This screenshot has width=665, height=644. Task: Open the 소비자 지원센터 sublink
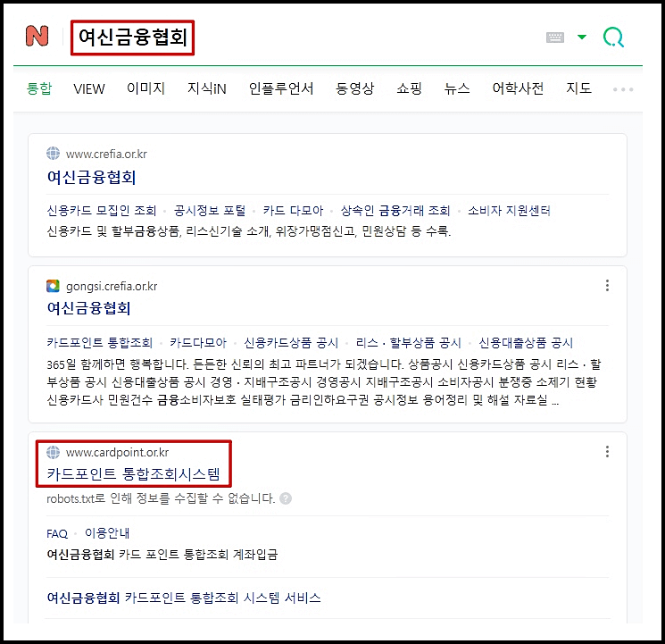509,211
